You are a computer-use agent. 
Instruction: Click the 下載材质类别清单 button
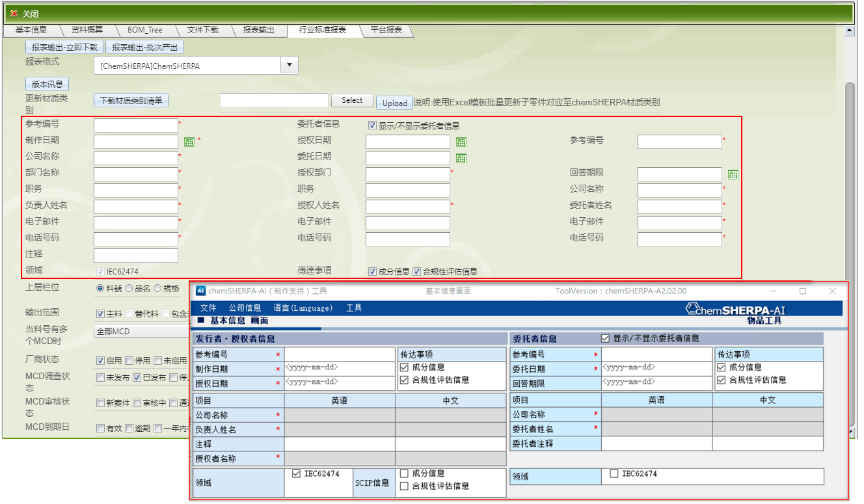pyautogui.click(x=131, y=101)
